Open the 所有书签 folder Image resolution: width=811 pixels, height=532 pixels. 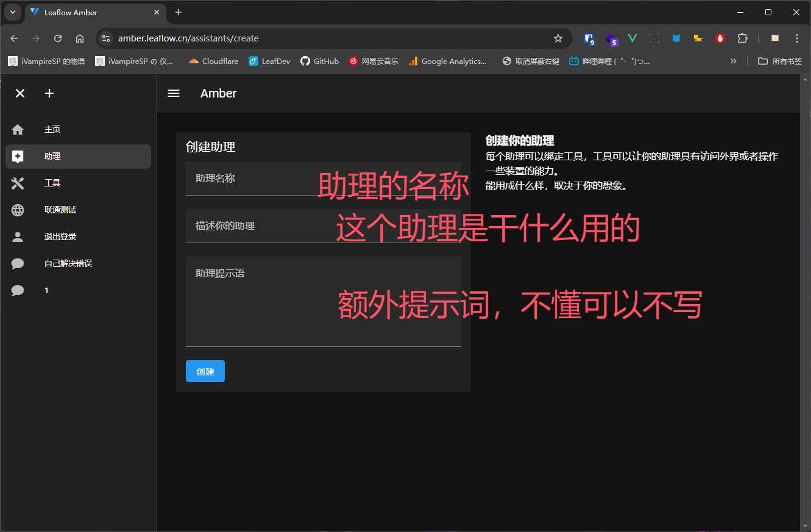[x=780, y=61]
